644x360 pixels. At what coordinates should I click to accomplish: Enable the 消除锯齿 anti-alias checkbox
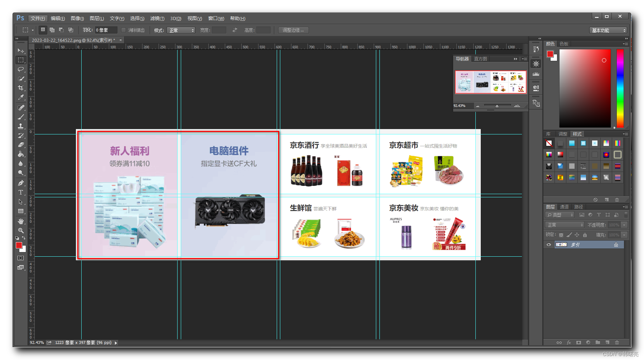(x=124, y=30)
